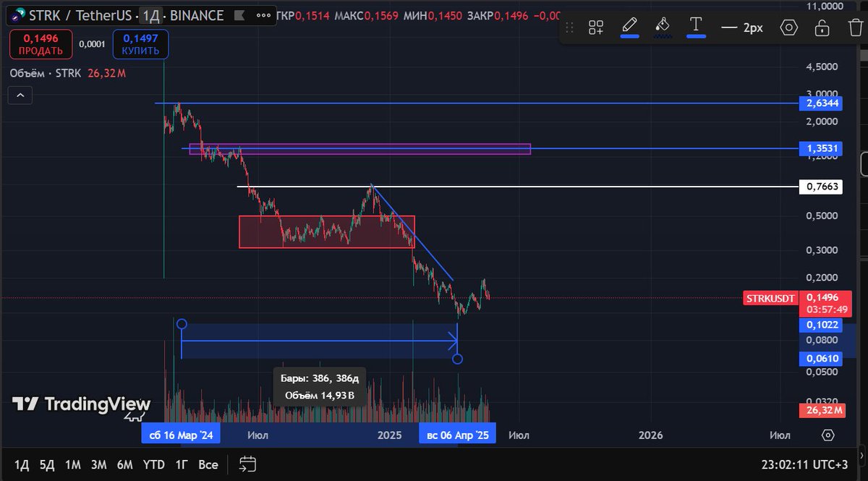The image size is (868, 481).
Task: Select the 1Г range tab
Action: click(182, 464)
